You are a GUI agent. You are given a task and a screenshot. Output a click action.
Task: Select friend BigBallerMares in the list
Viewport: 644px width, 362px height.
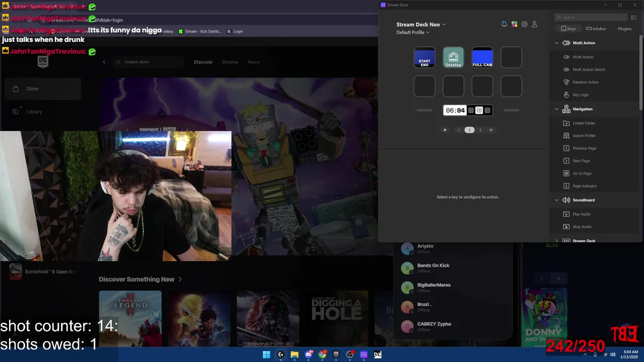point(452,288)
